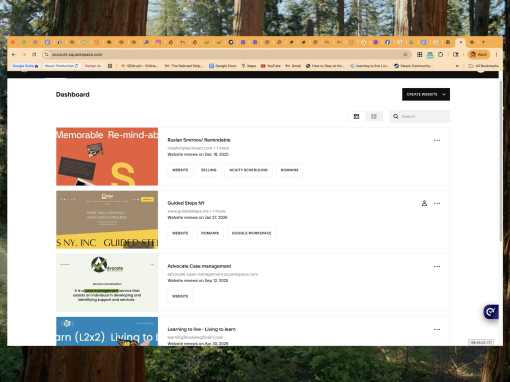This screenshot has width=510, height=382.
Task: Open the Advocate Case management title
Action: coord(199,266)
